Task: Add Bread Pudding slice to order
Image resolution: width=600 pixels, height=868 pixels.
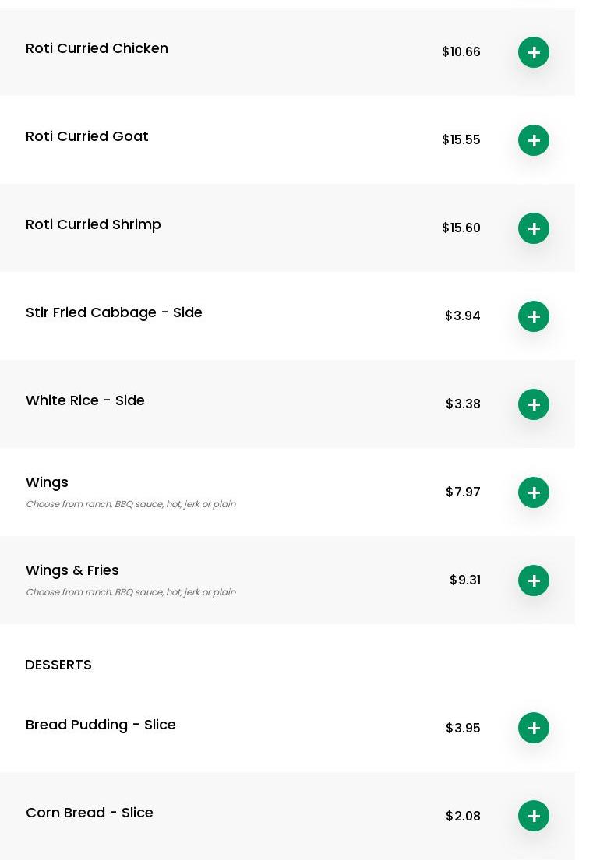Action: point(534,728)
